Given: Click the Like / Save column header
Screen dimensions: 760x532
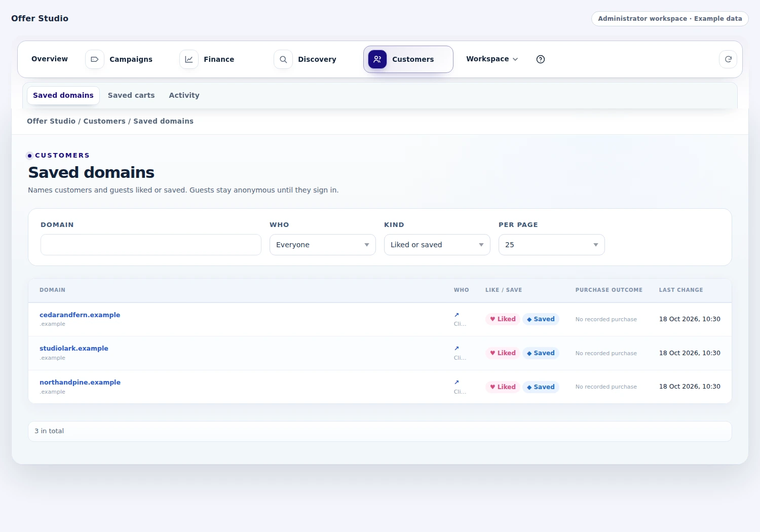Looking at the screenshot, I should tap(504, 290).
